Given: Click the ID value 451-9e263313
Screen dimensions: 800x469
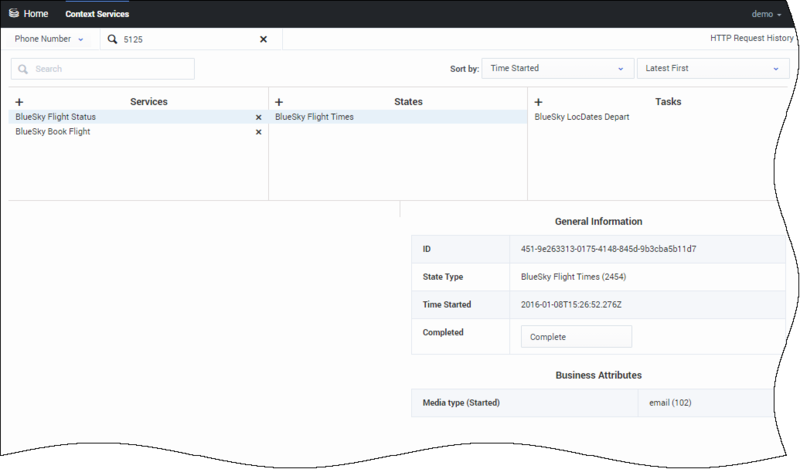Looking at the screenshot, I should [x=608, y=249].
